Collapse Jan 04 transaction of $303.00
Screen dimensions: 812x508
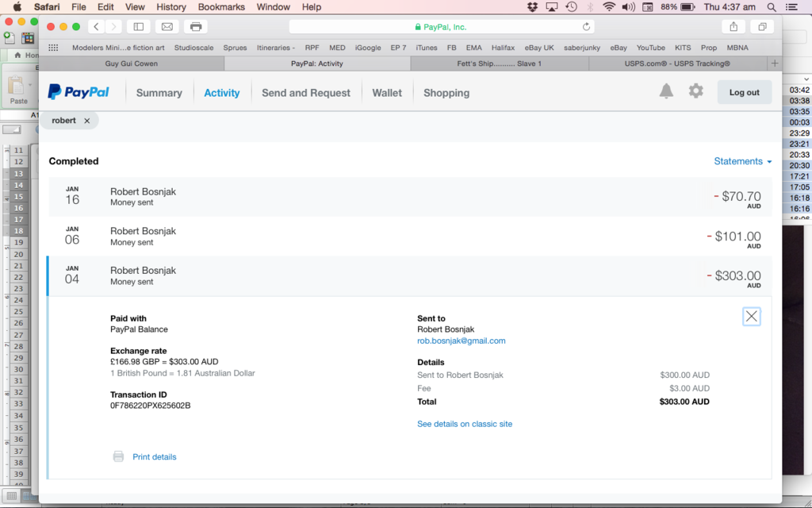[x=410, y=275]
